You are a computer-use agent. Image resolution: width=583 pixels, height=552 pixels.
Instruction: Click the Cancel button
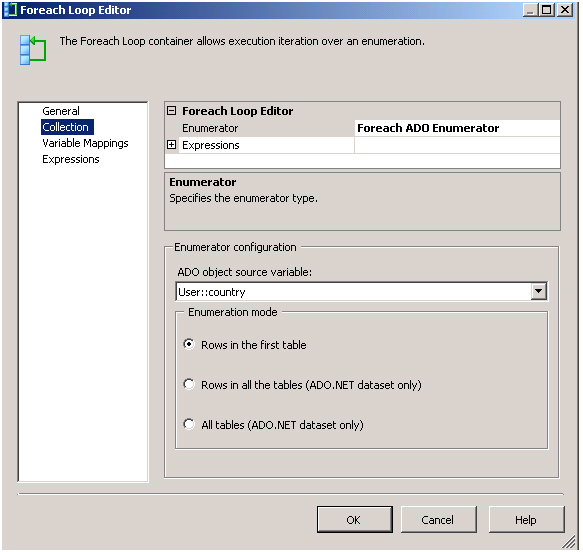point(439,519)
